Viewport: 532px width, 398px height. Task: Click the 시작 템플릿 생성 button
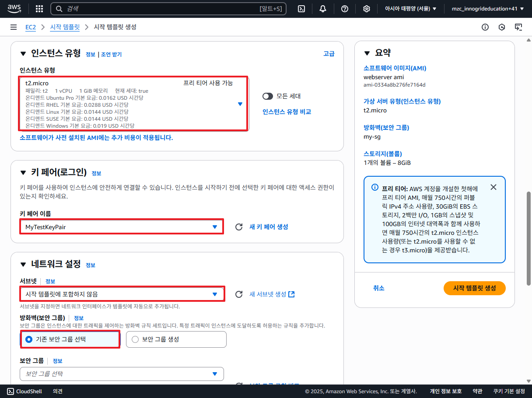tap(475, 288)
